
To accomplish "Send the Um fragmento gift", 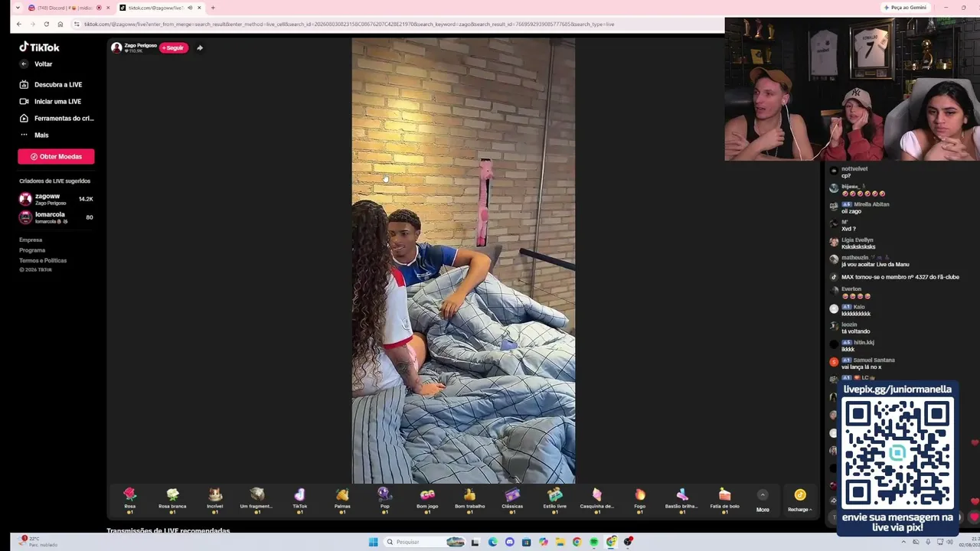I will (257, 499).
